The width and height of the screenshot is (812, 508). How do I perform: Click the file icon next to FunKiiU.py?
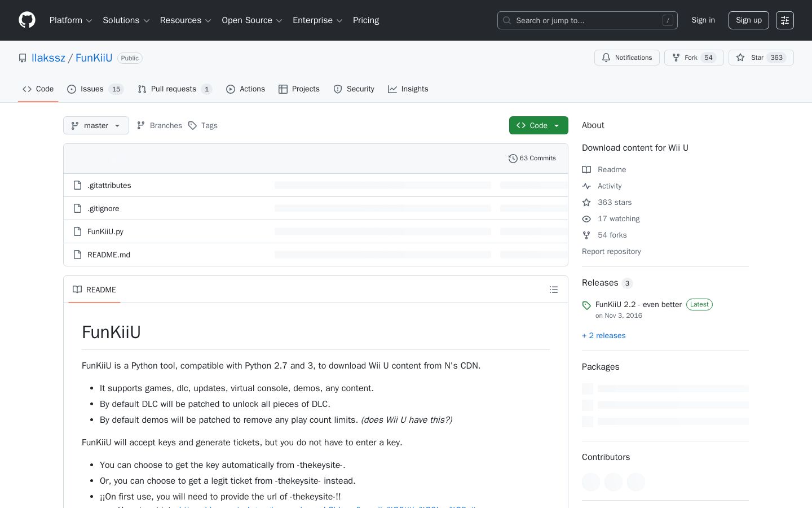(78, 231)
